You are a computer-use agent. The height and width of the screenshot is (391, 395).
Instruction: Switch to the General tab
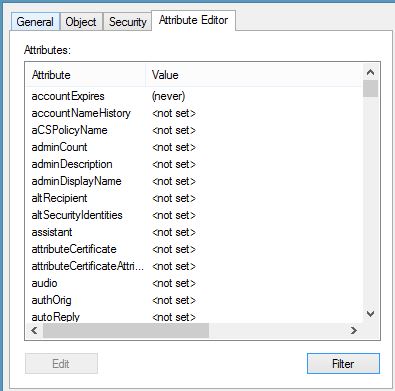coord(35,22)
